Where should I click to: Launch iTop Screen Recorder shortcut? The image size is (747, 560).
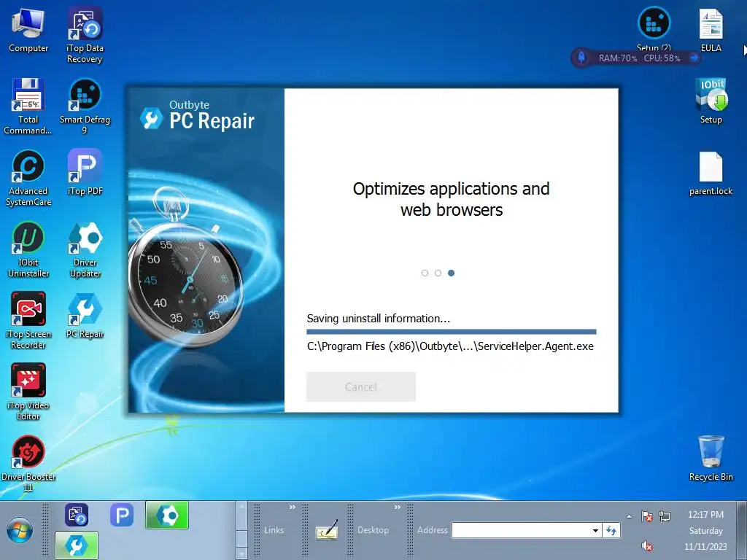coord(28,321)
